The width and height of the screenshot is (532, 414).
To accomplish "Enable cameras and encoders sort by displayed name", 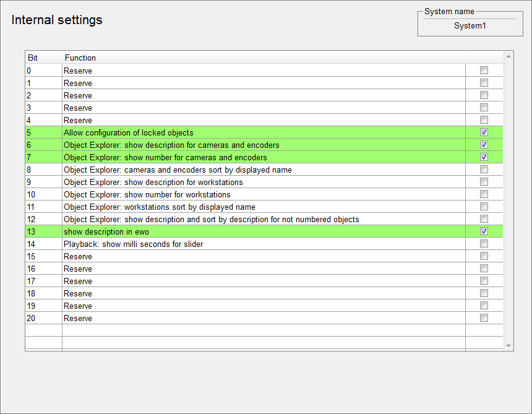I will click(484, 170).
